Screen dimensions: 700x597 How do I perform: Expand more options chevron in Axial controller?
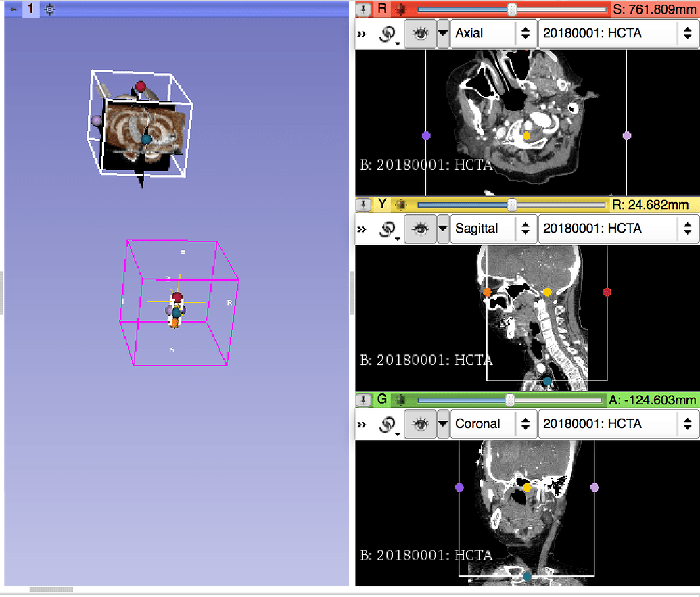tap(362, 34)
